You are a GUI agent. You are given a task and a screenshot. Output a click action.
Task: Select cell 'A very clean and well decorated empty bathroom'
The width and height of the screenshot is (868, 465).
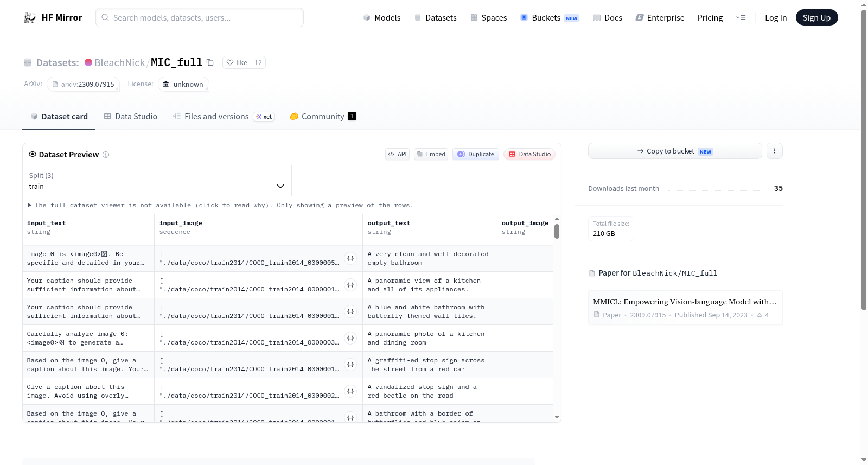pos(430,258)
